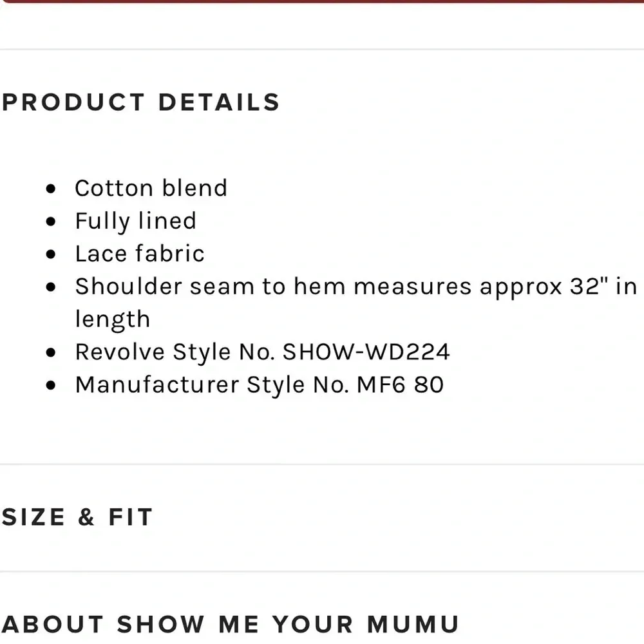Collapse the Product Details section
Image resolution: width=644 pixels, height=644 pixels.
140,102
